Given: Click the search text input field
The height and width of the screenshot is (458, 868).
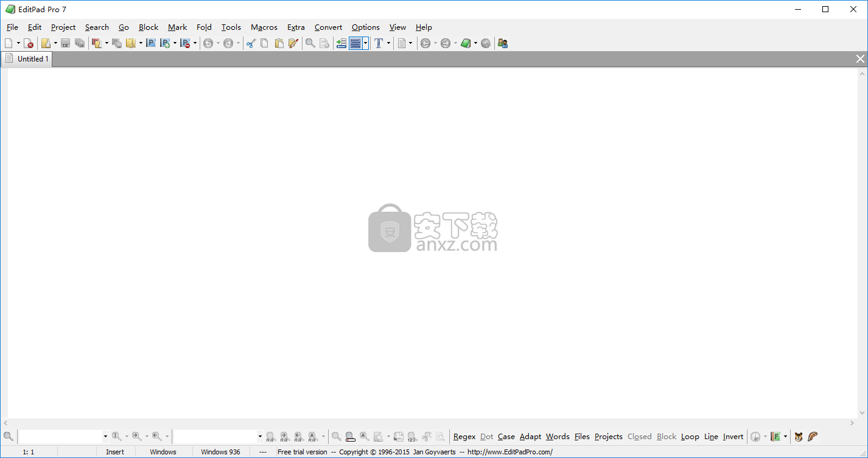Looking at the screenshot, I should click(60, 437).
